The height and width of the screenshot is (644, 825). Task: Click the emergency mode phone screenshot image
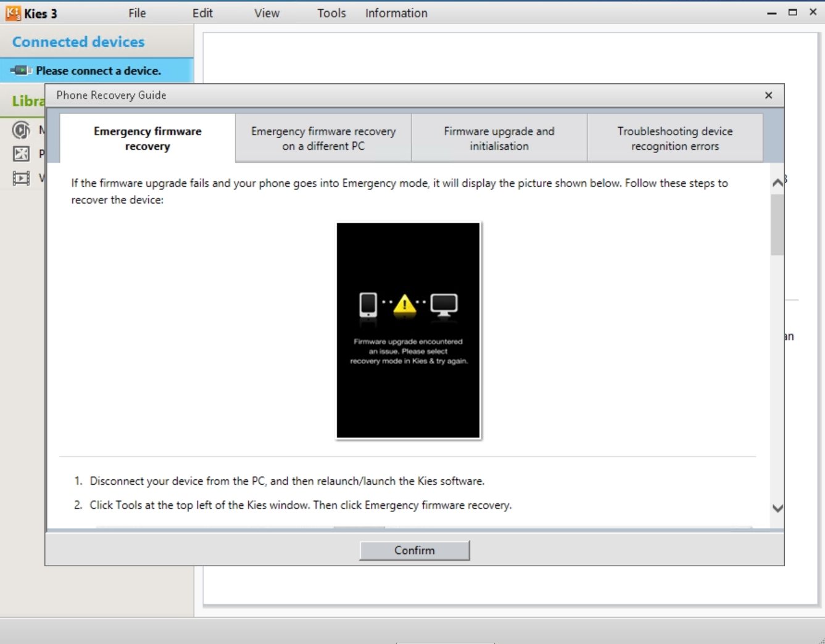(x=408, y=331)
